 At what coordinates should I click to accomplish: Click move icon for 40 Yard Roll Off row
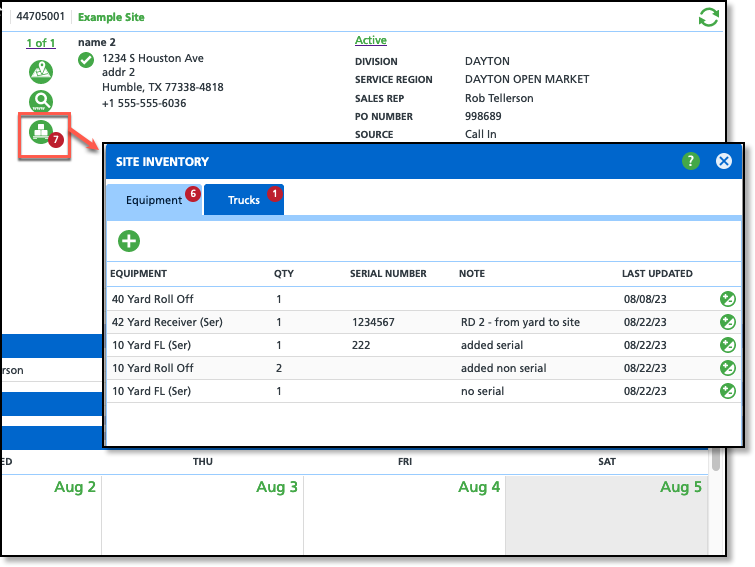click(728, 299)
